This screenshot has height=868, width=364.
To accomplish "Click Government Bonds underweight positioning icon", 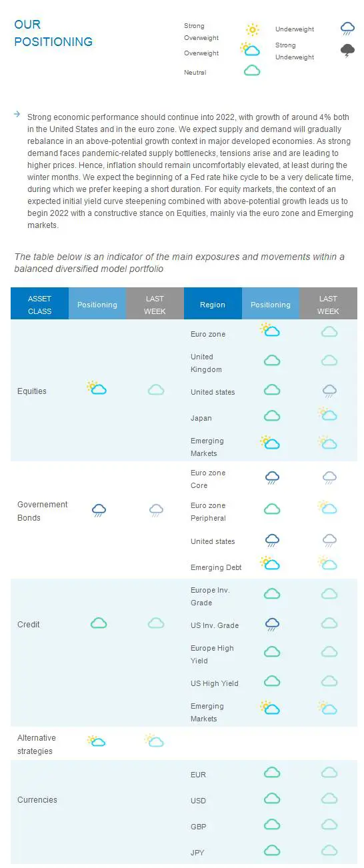I will (99, 511).
